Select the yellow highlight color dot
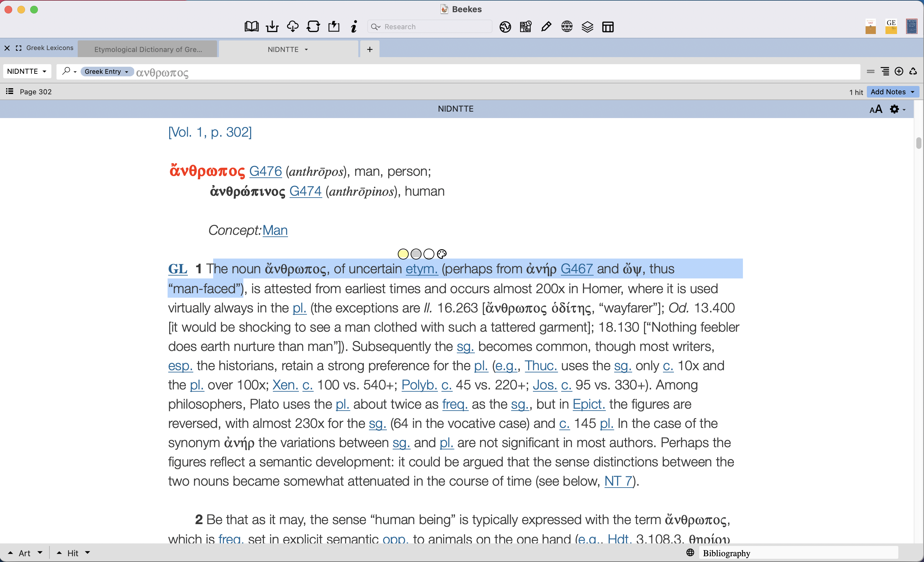The image size is (924, 562). tap(403, 254)
